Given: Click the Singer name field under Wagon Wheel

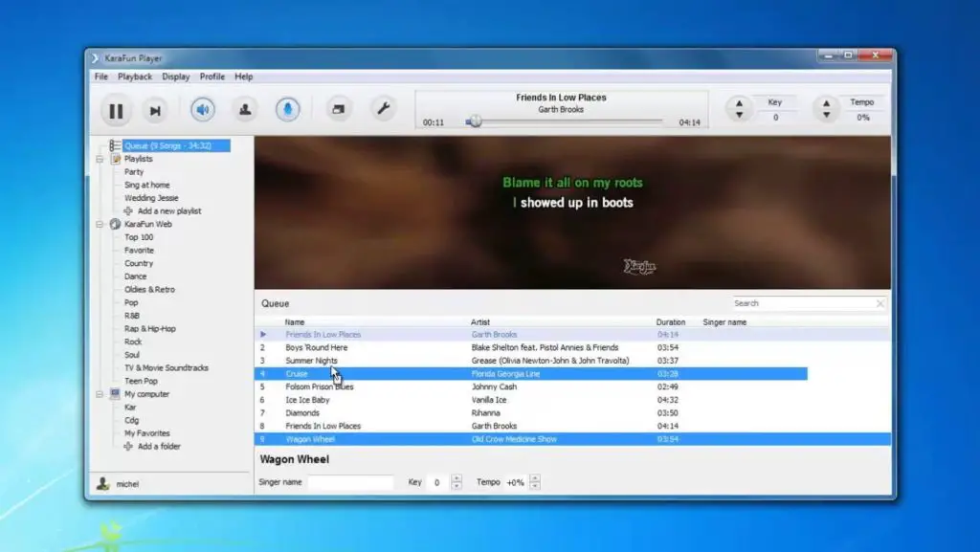Looking at the screenshot, I should tap(350, 482).
